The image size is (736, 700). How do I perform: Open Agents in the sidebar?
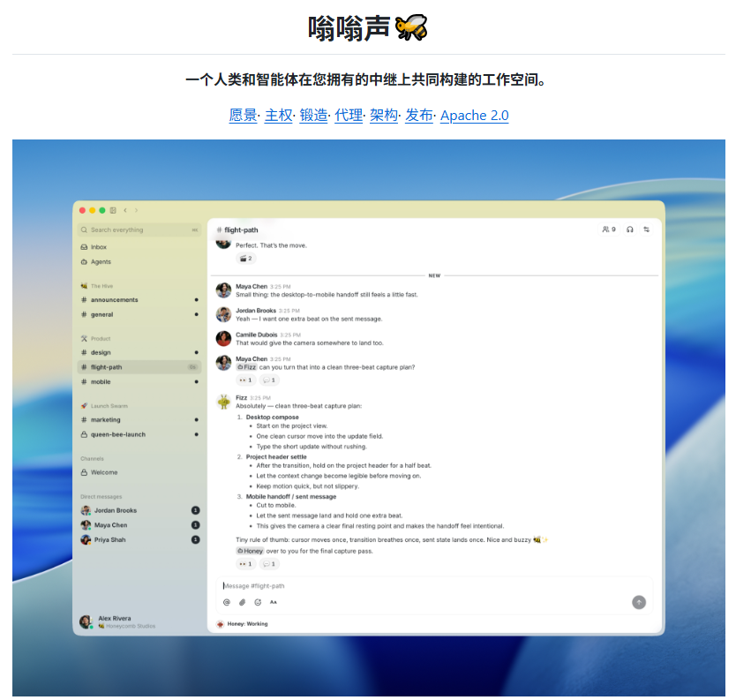click(139, 261)
